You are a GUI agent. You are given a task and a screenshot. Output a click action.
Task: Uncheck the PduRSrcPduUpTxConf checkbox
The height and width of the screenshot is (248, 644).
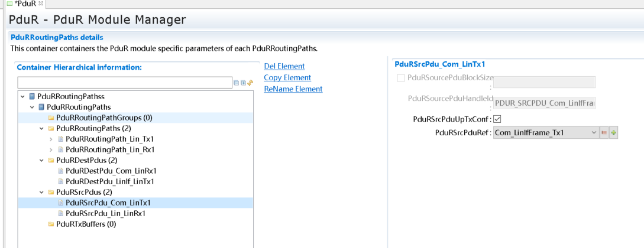497,119
